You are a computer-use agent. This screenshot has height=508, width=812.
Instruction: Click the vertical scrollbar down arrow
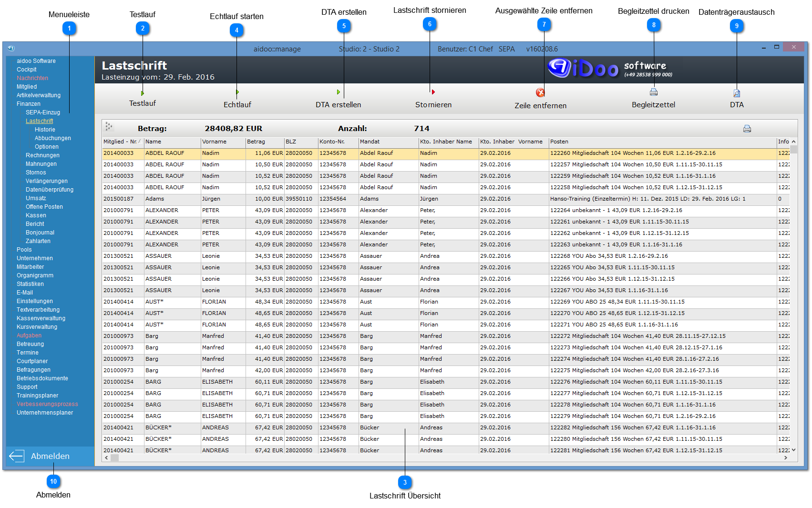(793, 450)
